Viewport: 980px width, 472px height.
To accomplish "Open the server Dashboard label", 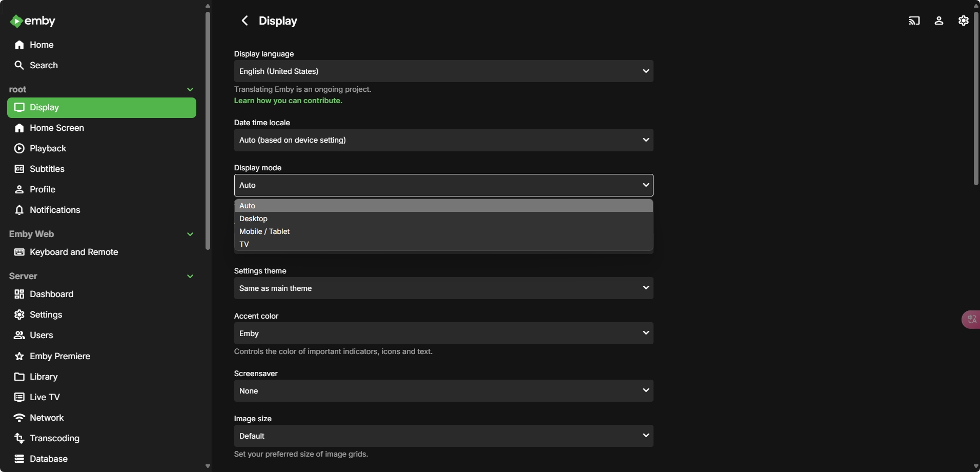I will coord(52,294).
